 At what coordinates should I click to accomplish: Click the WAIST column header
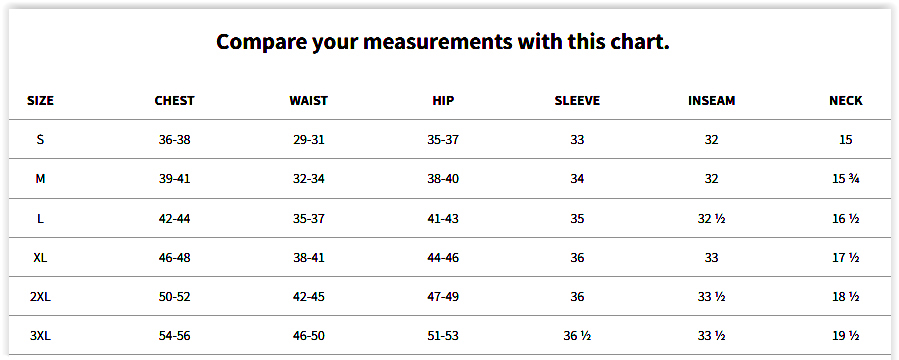pos(308,101)
